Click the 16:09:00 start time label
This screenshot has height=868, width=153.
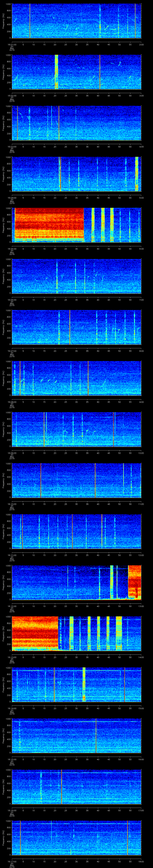point(12,453)
